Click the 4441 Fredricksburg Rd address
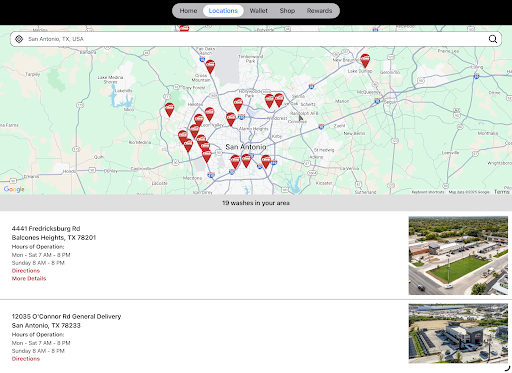The height and width of the screenshot is (373, 512). click(46, 229)
